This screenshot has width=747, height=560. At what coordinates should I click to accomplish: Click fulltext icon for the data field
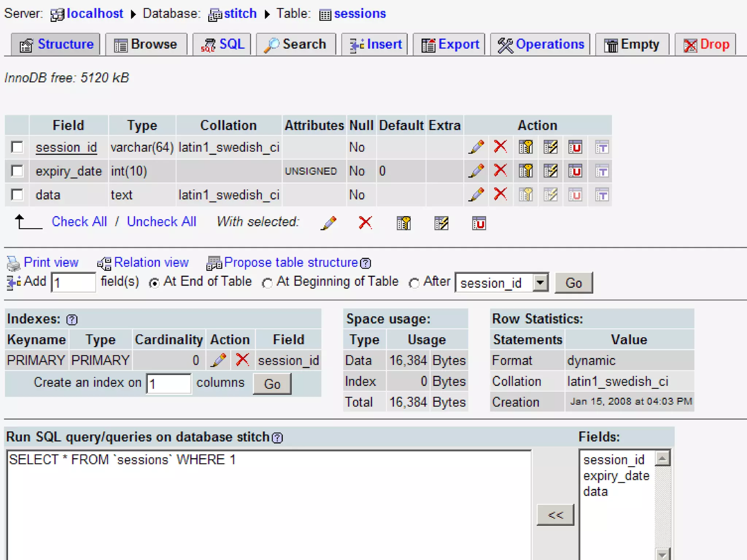[601, 195]
